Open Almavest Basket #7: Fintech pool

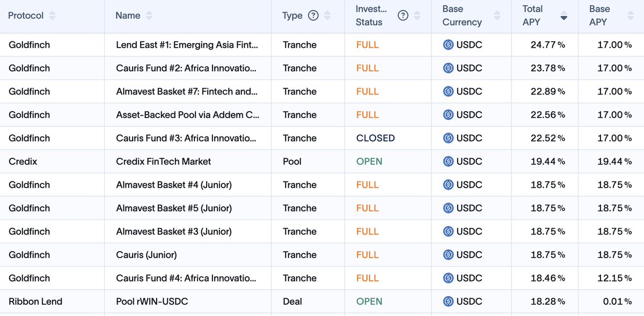[x=187, y=92]
